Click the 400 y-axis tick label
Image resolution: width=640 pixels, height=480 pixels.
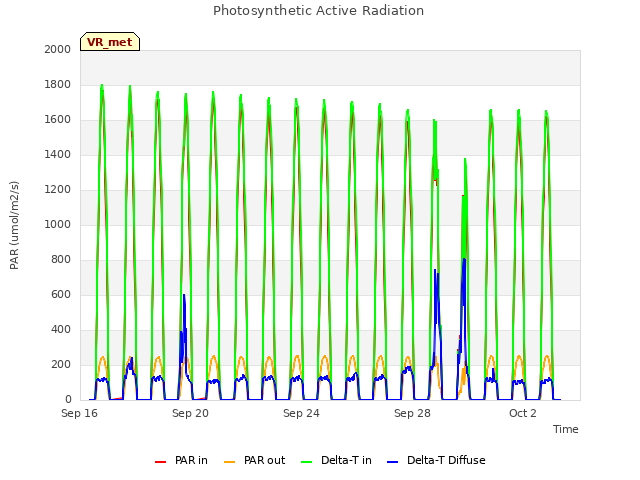coord(61,329)
